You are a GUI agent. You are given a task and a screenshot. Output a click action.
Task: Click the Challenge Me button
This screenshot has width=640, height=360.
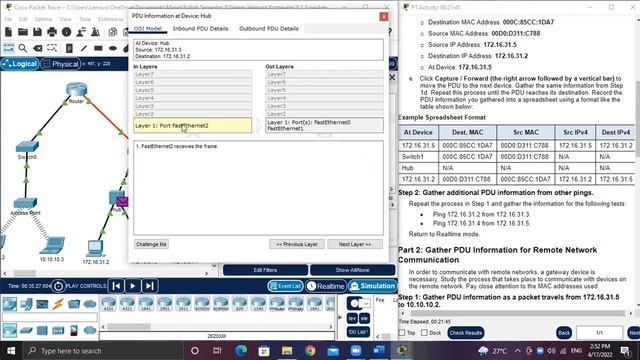pyautogui.click(x=151, y=244)
